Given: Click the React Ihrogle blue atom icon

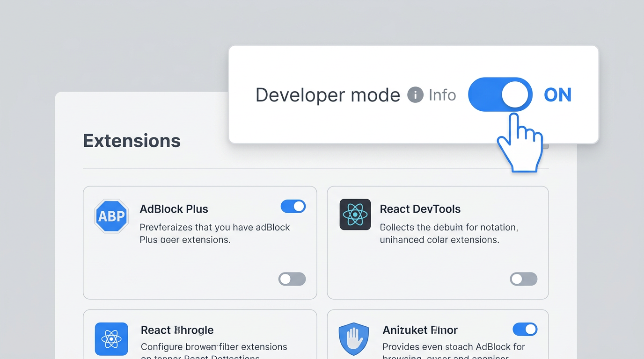Looking at the screenshot, I should click(111, 339).
